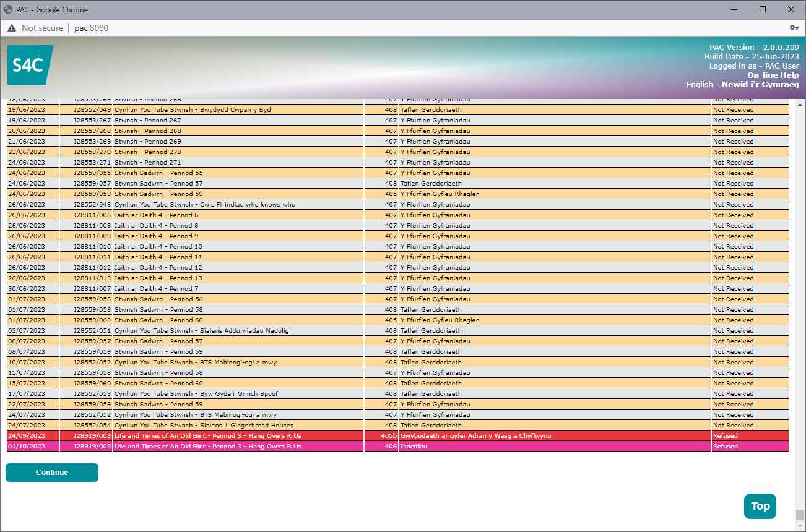The width and height of the screenshot is (806, 532).
Task: Click Sialens 1 Gingerbread Houses entry
Action: click(x=204, y=426)
